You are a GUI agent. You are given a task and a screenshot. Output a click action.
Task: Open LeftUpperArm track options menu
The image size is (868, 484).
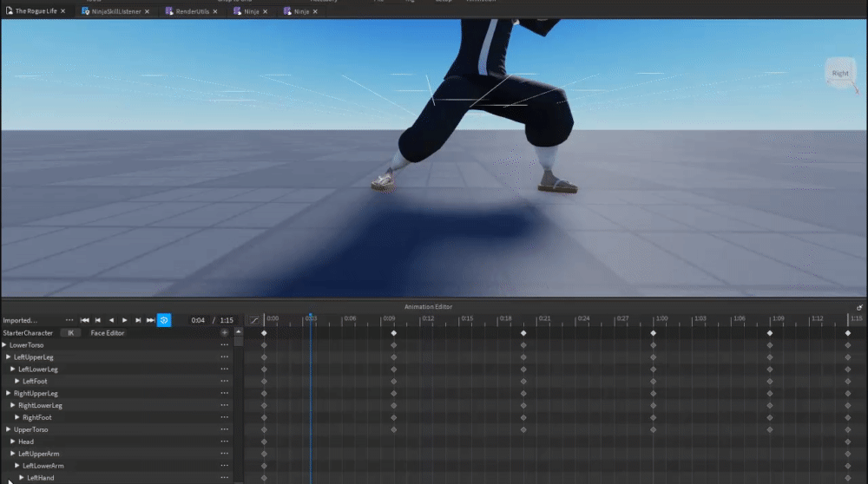[224, 454]
